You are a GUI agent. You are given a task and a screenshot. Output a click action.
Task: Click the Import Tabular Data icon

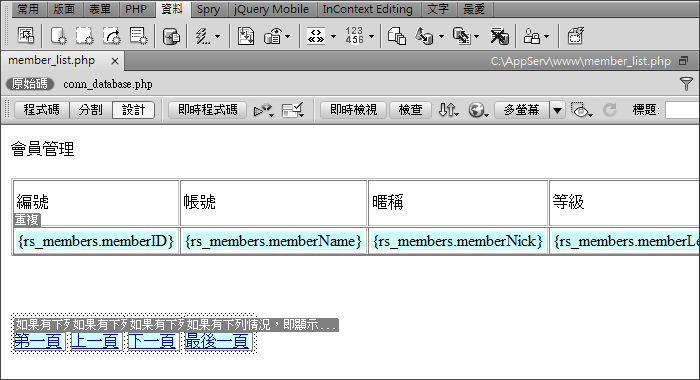[x=25, y=35]
